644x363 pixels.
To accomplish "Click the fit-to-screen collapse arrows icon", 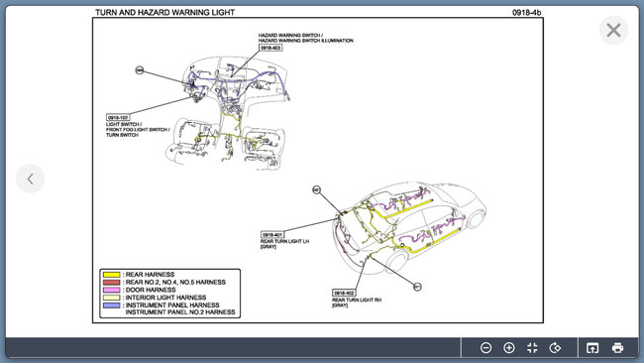I will [x=532, y=348].
